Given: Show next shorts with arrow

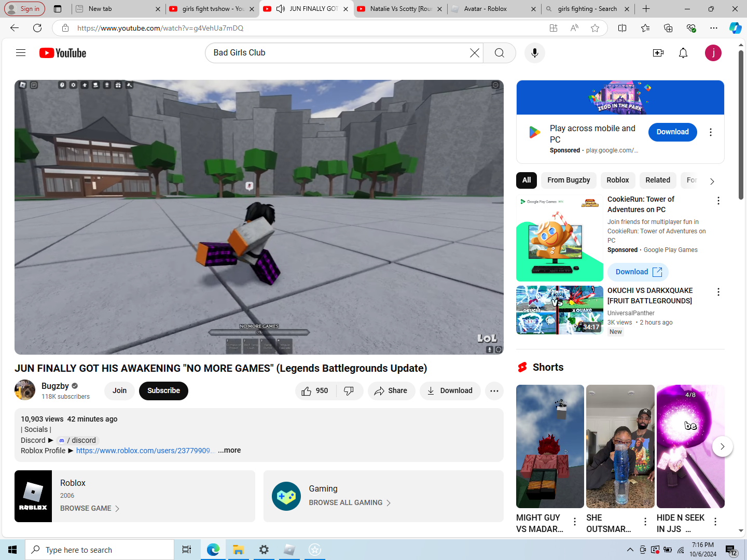Looking at the screenshot, I should coord(722,446).
